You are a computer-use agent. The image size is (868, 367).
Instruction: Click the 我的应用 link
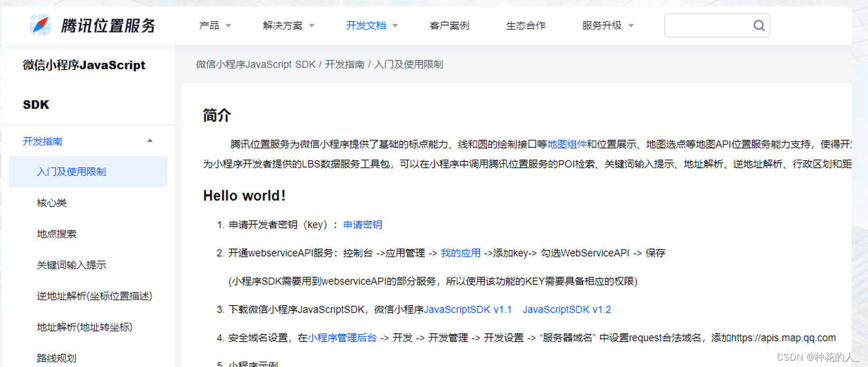coord(460,253)
